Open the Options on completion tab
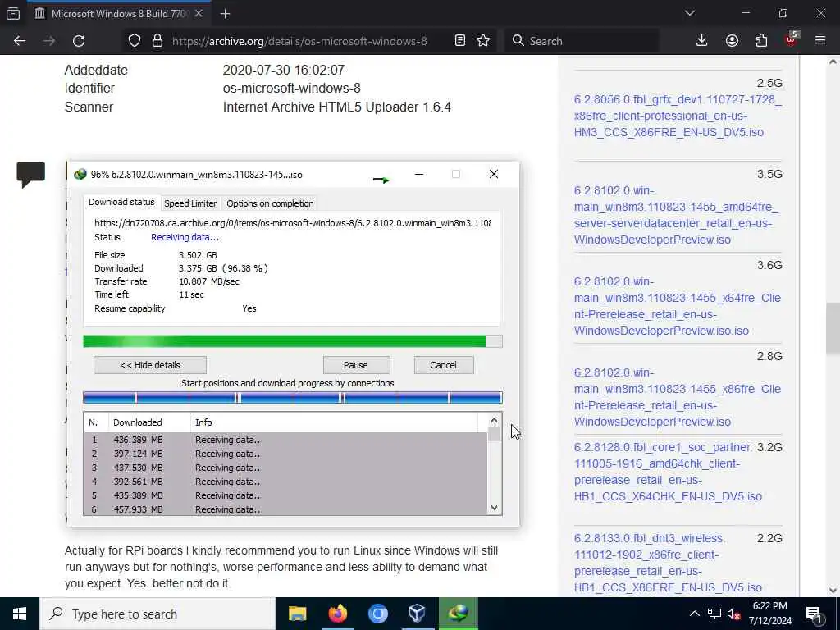Viewport: 840px width, 630px height. pyautogui.click(x=270, y=203)
